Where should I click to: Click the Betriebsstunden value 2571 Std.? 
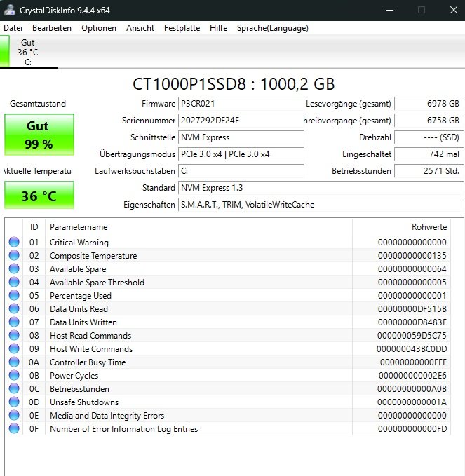click(x=429, y=171)
